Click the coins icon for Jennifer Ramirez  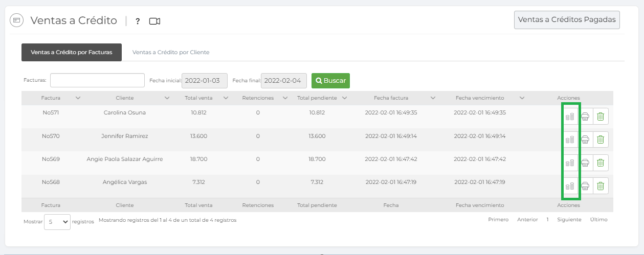click(570, 140)
